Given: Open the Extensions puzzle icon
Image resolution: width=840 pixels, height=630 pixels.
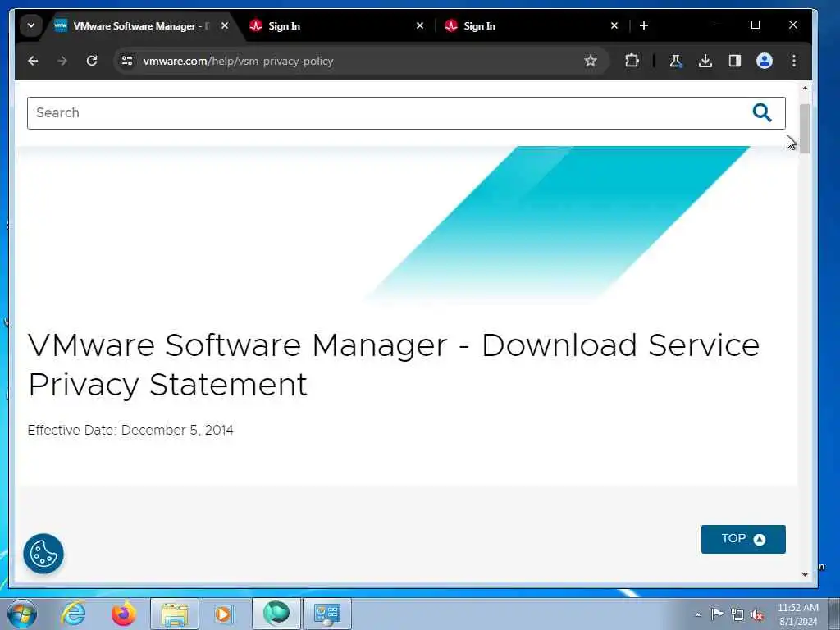Looking at the screenshot, I should coord(632,61).
